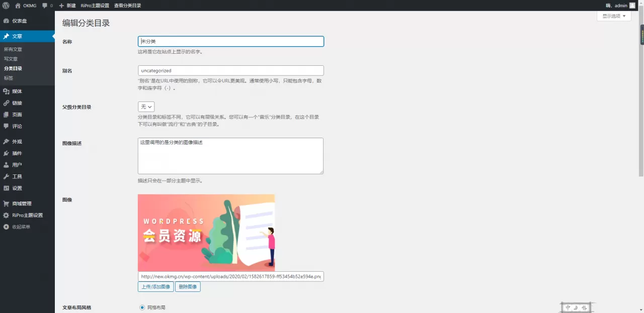644x313 pixels.
Task: Open the comments bubble icon in top bar
Action: pos(45,6)
